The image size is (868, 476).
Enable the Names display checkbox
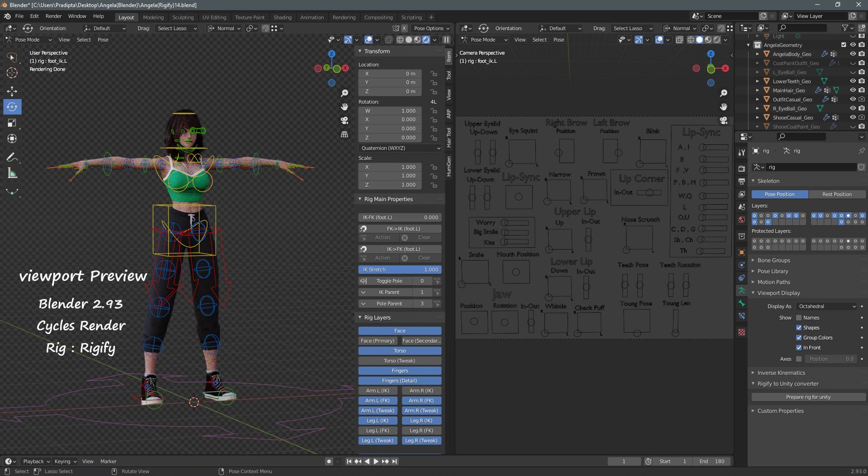tap(799, 318)
